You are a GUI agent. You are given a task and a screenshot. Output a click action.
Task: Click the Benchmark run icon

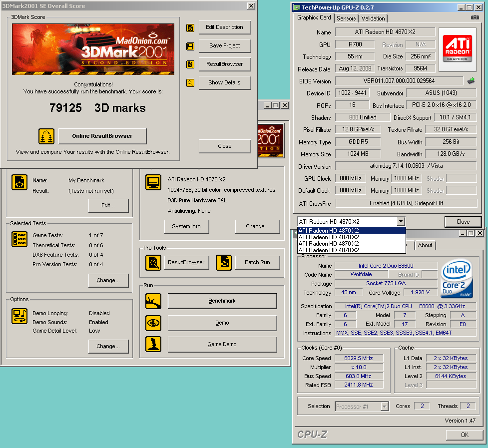click(x=153, y=301)
